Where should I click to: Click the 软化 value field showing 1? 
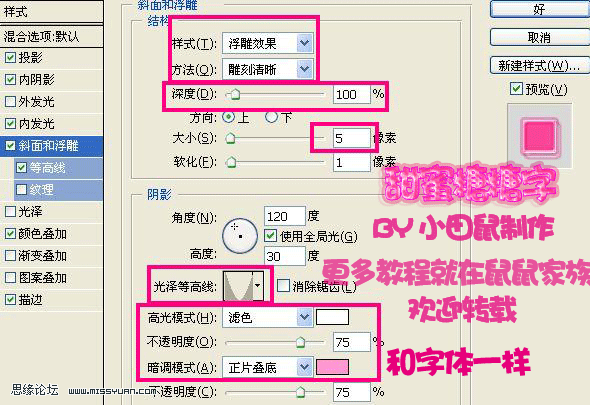tap(351, 162)
